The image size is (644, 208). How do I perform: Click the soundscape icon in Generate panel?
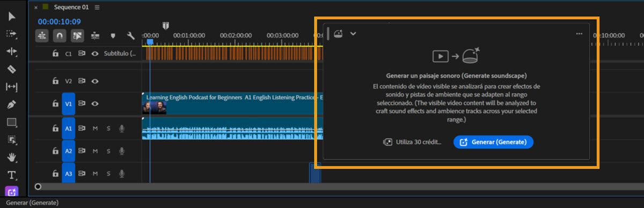pyautogui.click(x=338, y=33)
